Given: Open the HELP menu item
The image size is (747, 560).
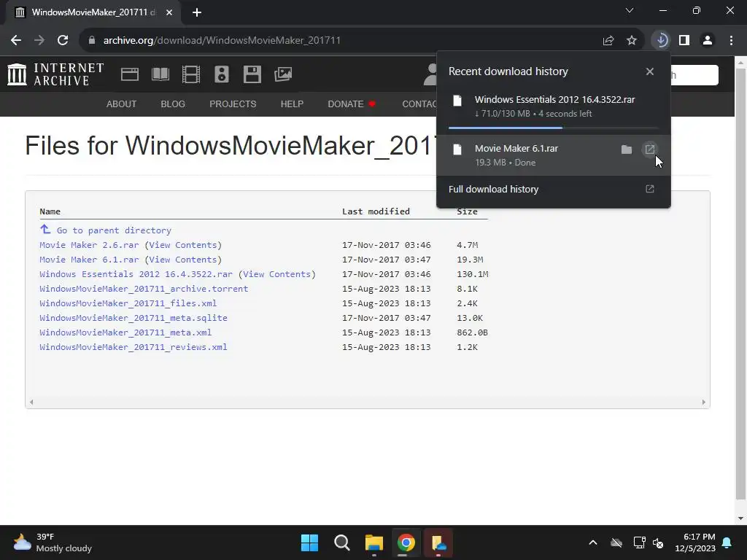Looking at the screenshot, I should point(292,104).
